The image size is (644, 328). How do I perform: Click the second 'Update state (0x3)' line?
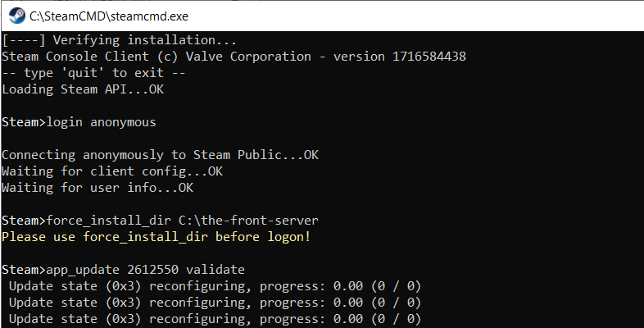pyautogui.click(x=215, y=303)
